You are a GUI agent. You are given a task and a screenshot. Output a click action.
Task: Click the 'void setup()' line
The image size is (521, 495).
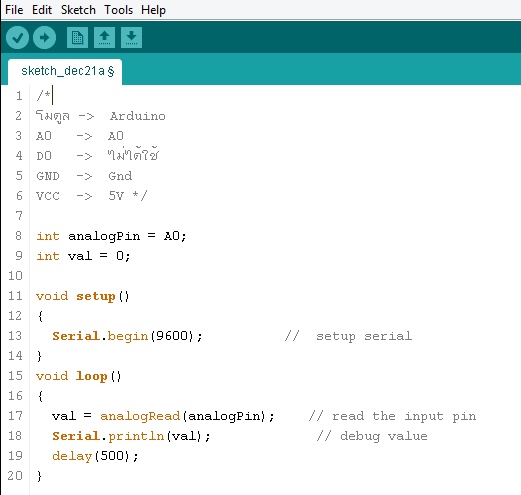point(82,296)
